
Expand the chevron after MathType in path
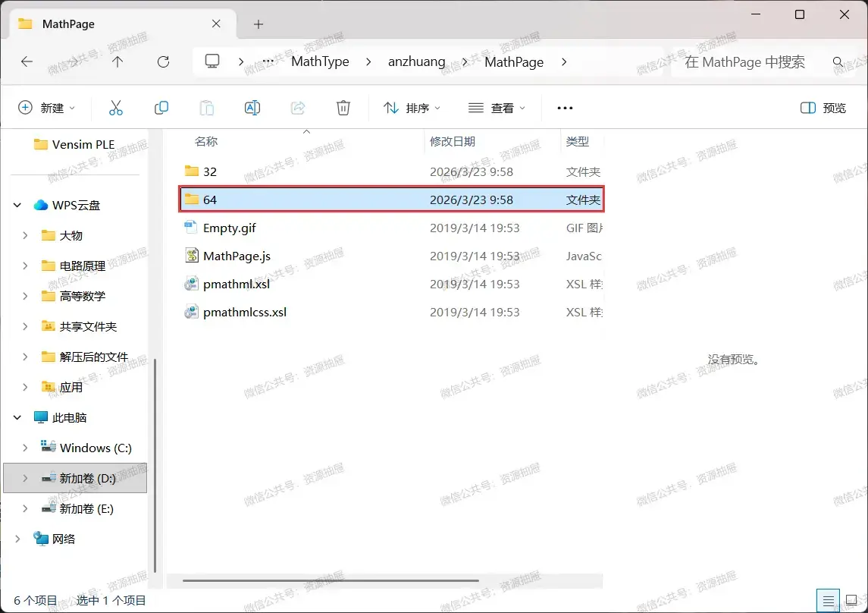368,62
